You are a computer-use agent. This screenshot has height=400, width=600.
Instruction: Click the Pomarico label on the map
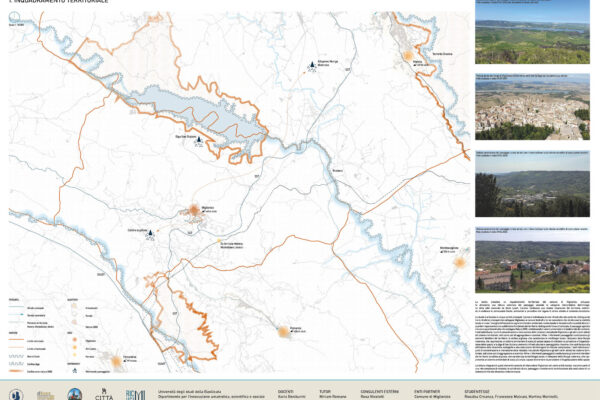295,328
